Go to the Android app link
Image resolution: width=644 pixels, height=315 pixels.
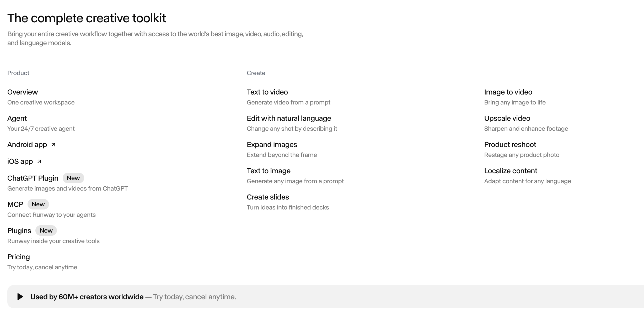(27, 145)
